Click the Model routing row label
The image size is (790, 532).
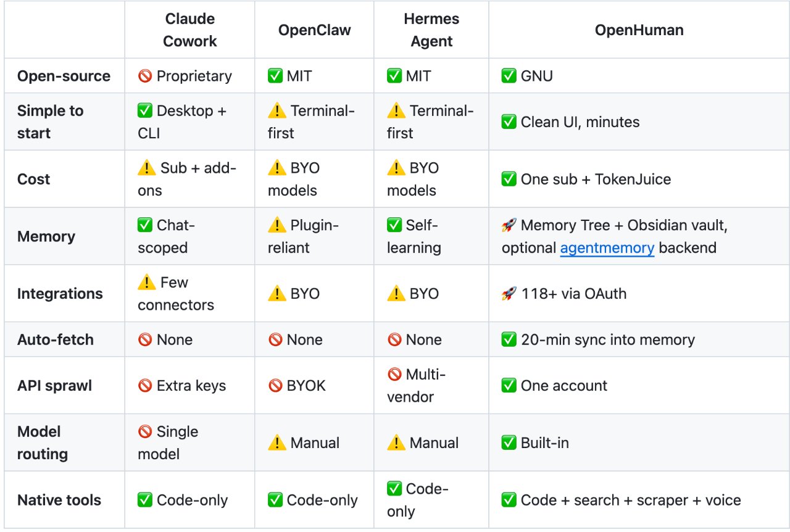point(43,443)
